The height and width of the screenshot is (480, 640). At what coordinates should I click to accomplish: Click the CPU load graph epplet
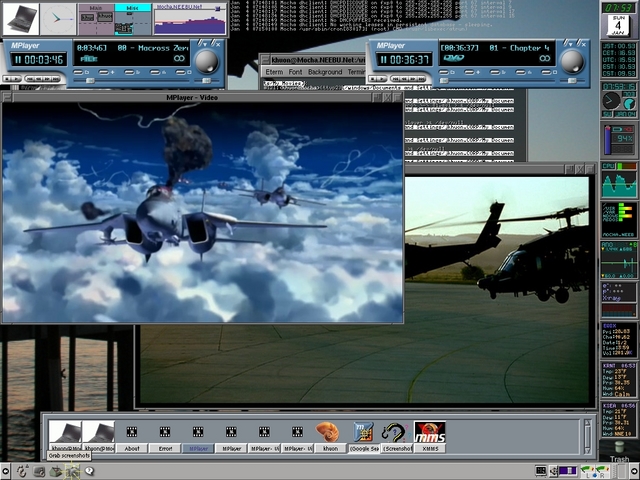(x=619, y=180)
